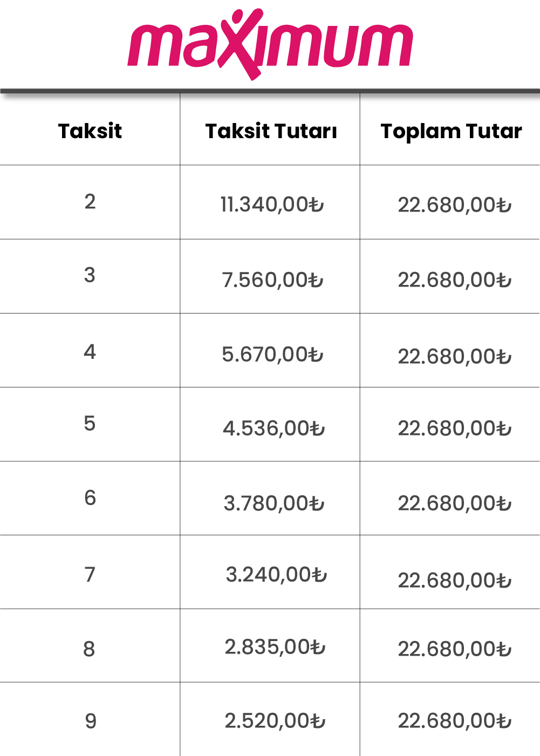Pick installment count 9
540x756 pixels.
click(x=91, y=721)
